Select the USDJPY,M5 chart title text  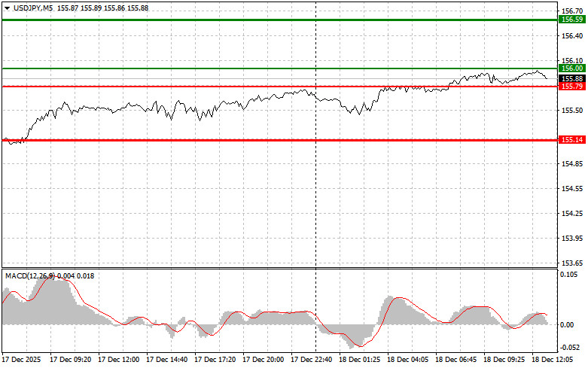pos(33,8)
